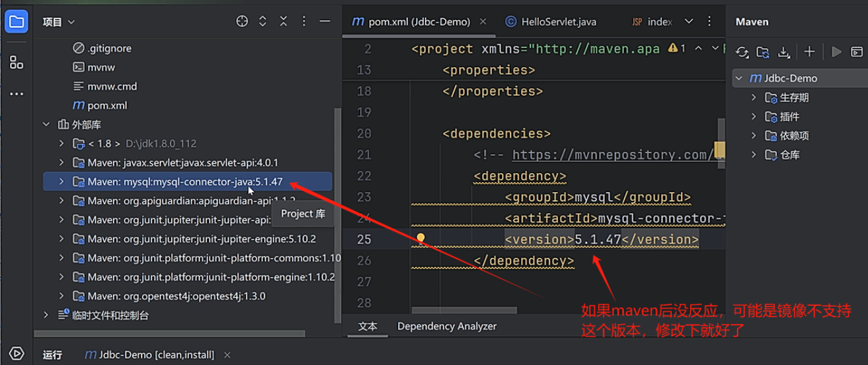The image size is (868, 365).
Task: Select the Jdbc-Demo [clean,install] run tab
Action: [x=150, y=355]
